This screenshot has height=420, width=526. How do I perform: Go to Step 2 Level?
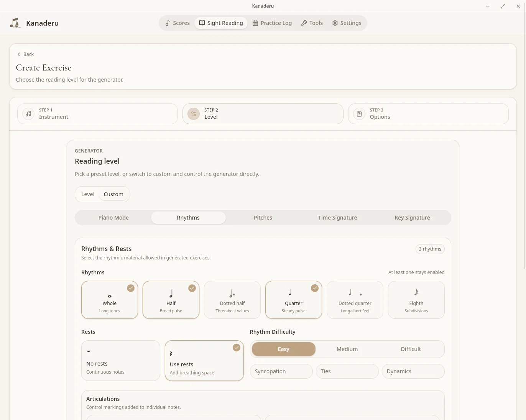tap(263, 114)
